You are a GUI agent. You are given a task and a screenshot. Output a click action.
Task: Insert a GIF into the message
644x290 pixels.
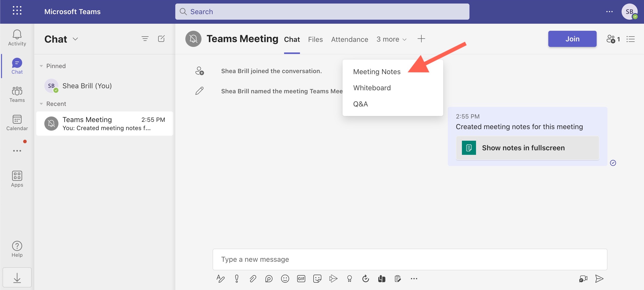tap(301, 279)
